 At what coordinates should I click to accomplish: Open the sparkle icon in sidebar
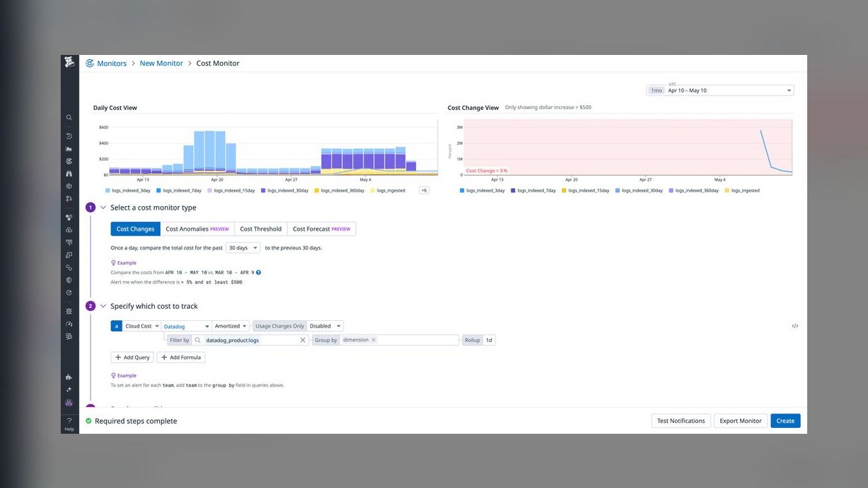(x=69, y=389)
